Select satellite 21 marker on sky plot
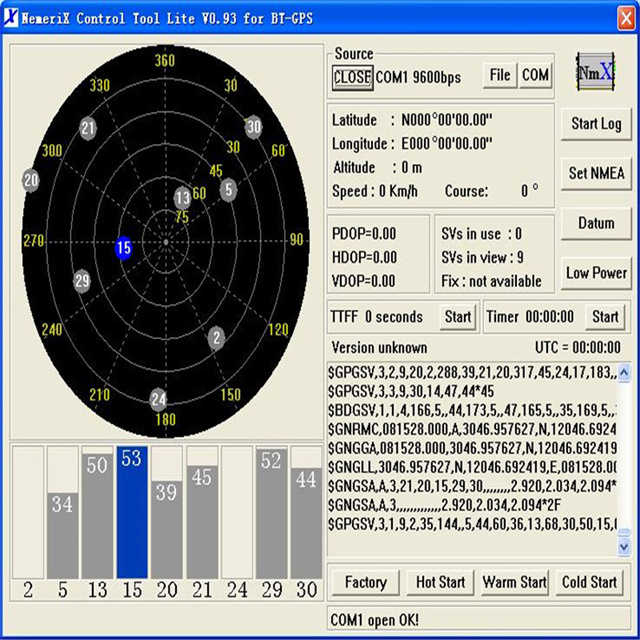This screenshot has height=640, width=640. point(88,128)
